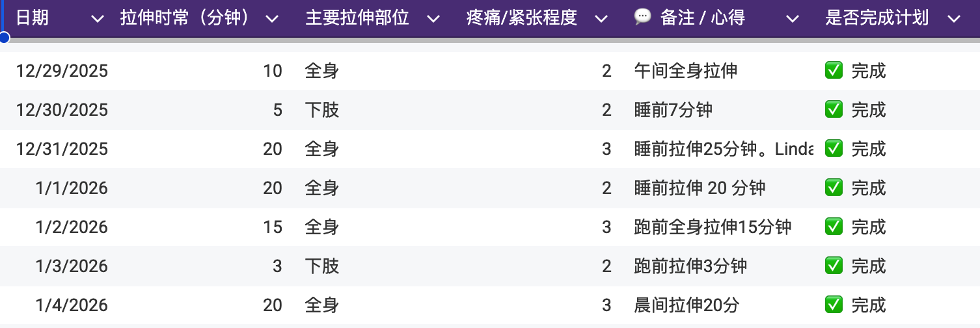Click the green checkmark in 1/3/2026 row
Image resolution: width=980 pixels, height=328 pixels.
(x=834, y=266)
